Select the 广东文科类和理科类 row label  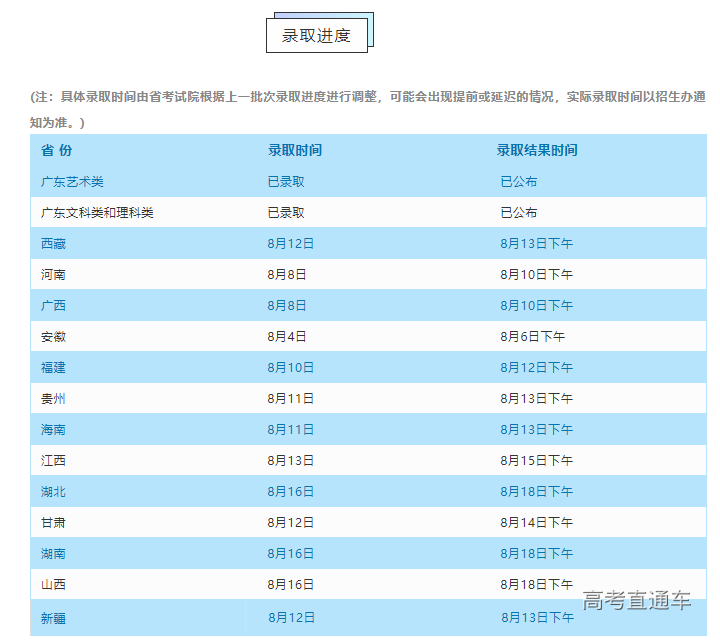(97, 213)
